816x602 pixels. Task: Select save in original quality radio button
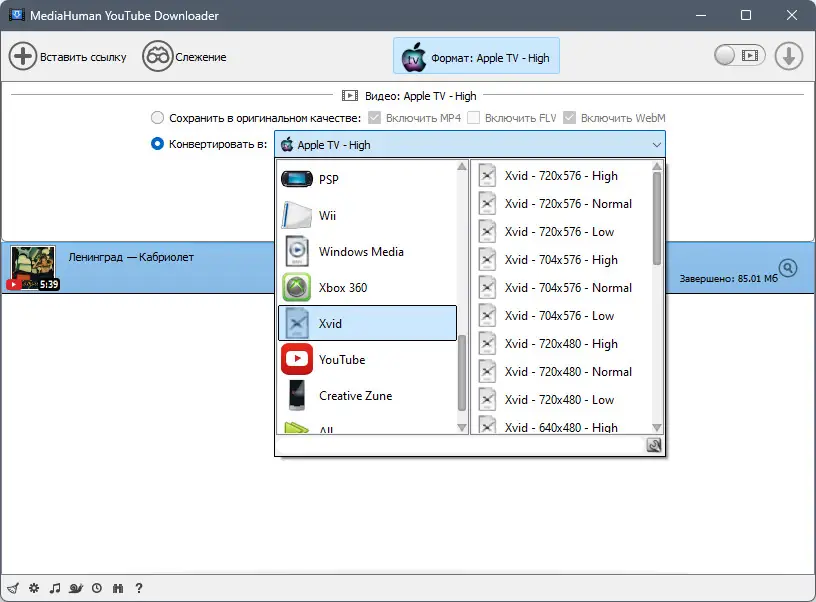pyautogui.click(x=157, y=118)
